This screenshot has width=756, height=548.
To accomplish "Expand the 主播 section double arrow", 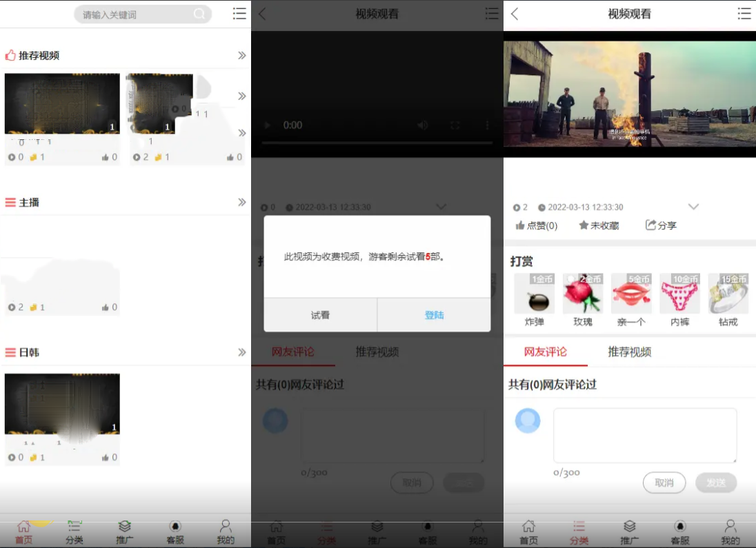I will [x=242, y=202].
